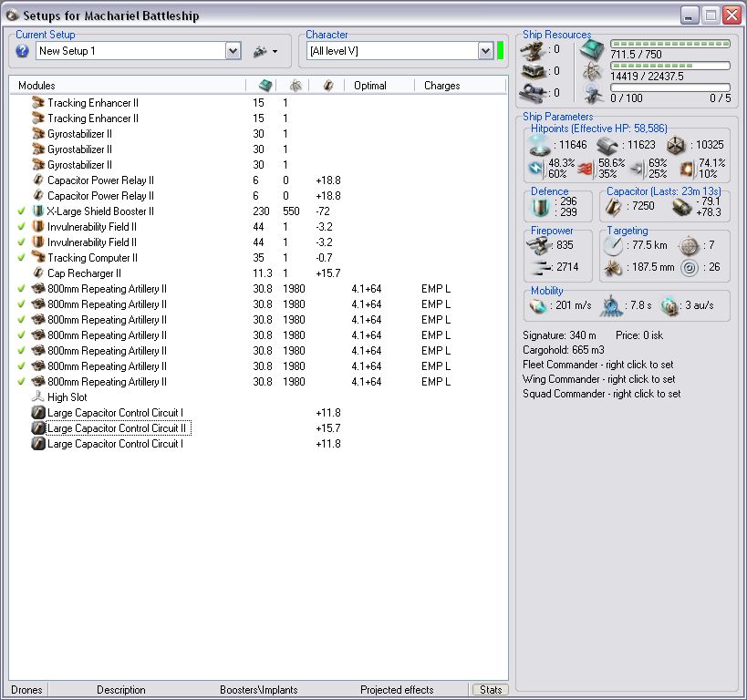The image size is (747, 700).
Task: Click the Defence shield tank icon
Action: click(540, 207)
